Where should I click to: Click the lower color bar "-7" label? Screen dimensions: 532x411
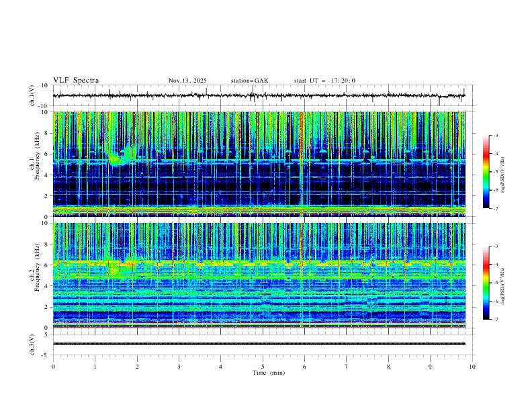click(495, 320)
